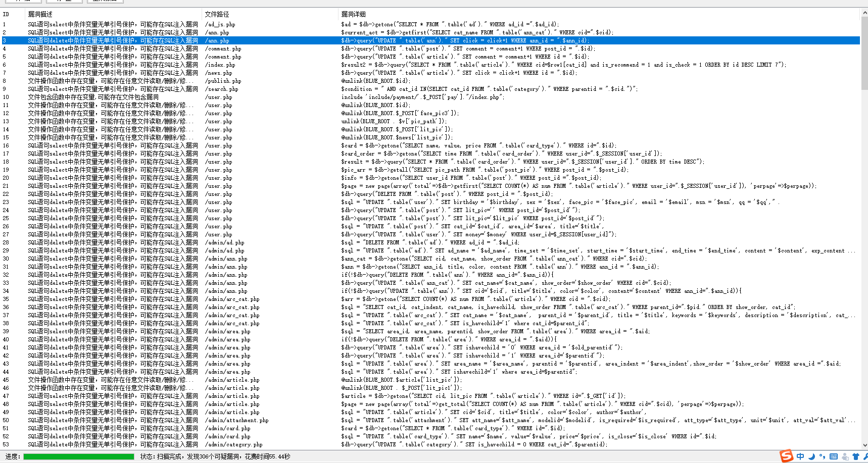This screenshot has height=463, width=868.
Task: Click ID cell 1 in the list
Action: click(x=5, y=24)
